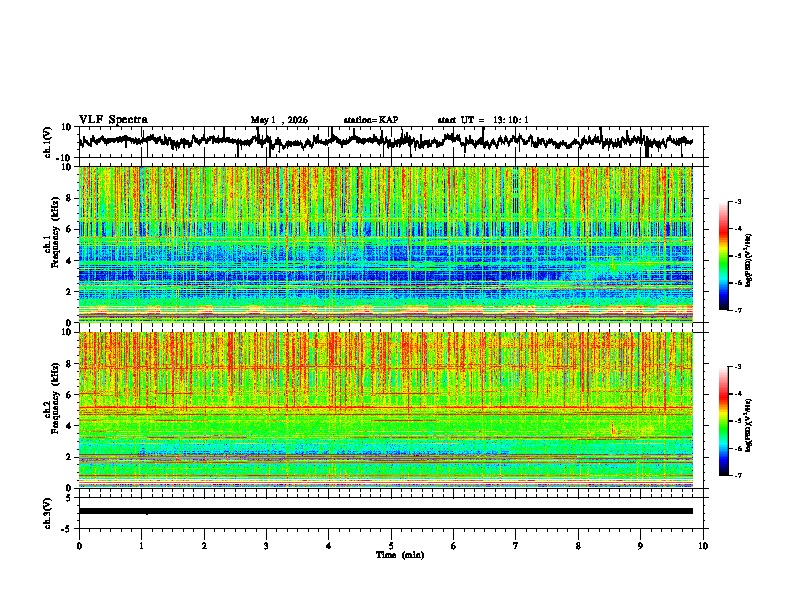Click the VLF Spectra title text
Screen dimensions: 792x612
coord(113,120)
